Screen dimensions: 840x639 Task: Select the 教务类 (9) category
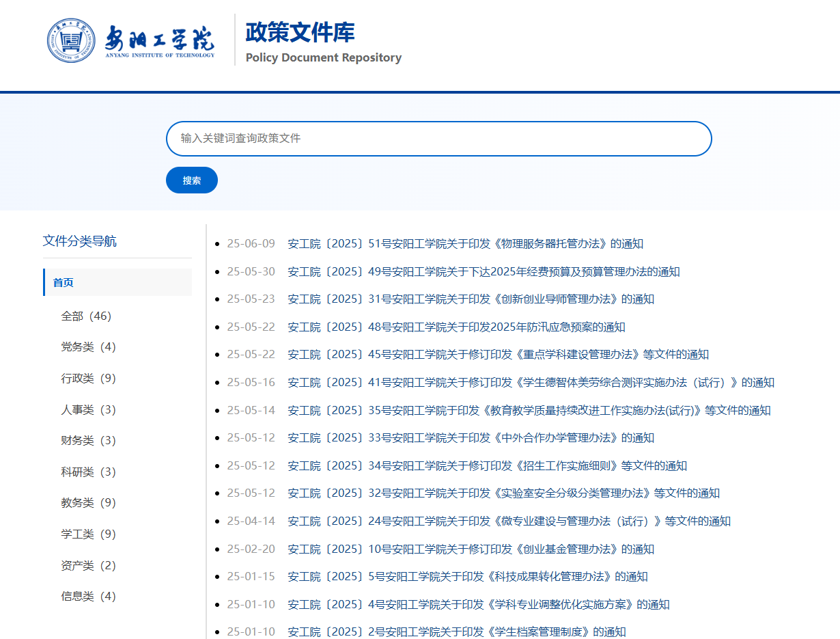click(88, 502)
